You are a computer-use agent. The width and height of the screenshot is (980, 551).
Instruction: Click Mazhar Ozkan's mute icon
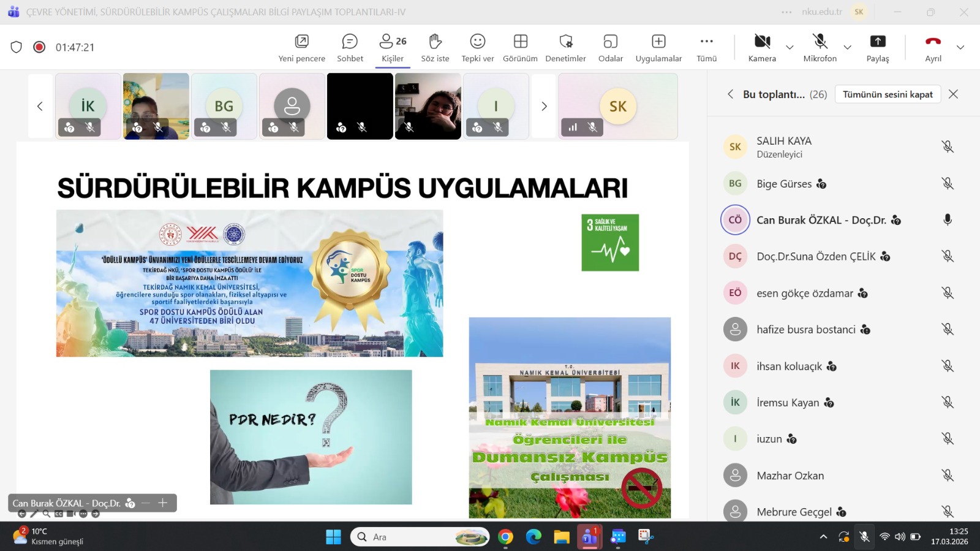948,475
